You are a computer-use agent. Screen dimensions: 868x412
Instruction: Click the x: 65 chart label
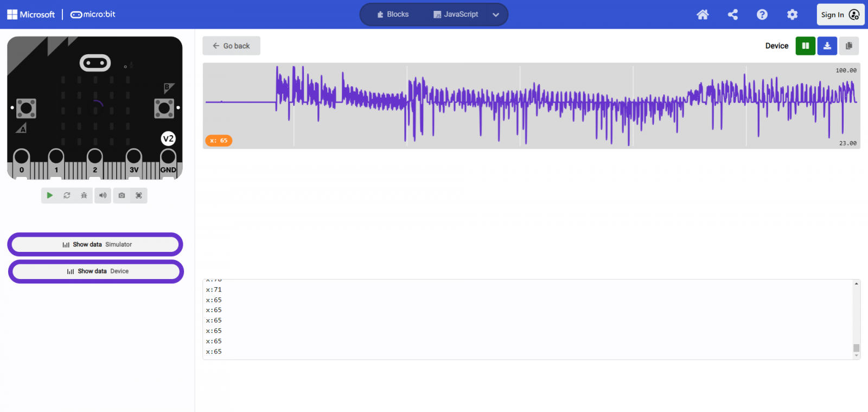(x=219, y=141)
